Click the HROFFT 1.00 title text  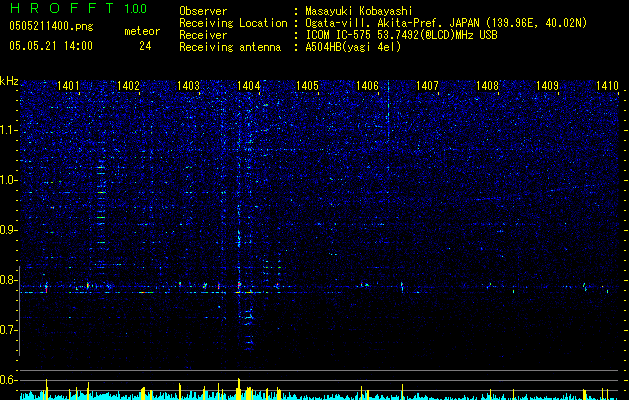pos(78,8)
